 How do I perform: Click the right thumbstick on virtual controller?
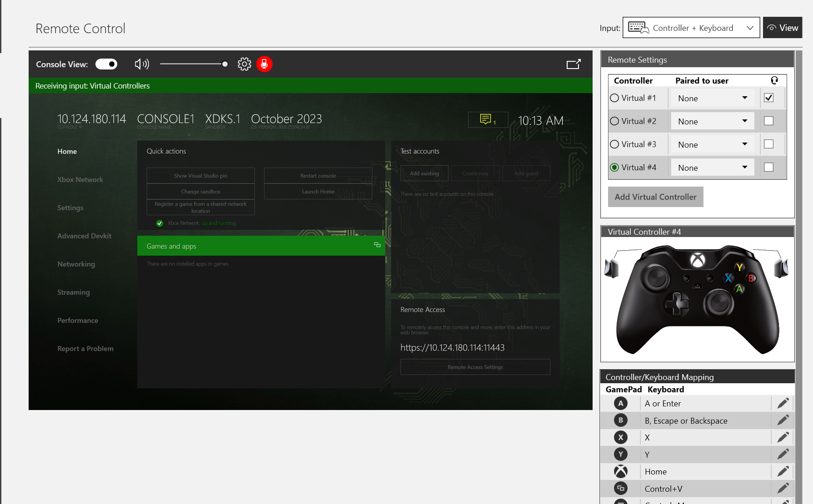pyautogui.click(x=718, y=303)
